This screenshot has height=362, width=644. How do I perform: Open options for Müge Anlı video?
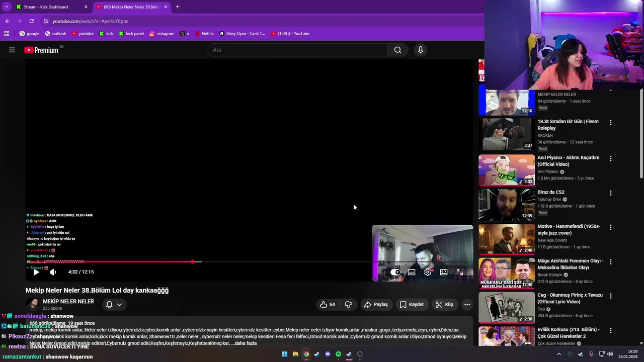(x=611, y=261)
